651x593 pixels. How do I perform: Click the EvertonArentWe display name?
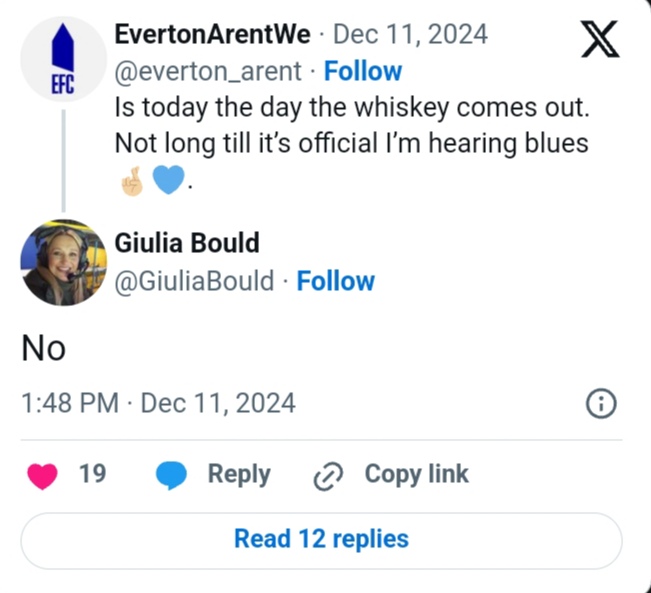213,34
